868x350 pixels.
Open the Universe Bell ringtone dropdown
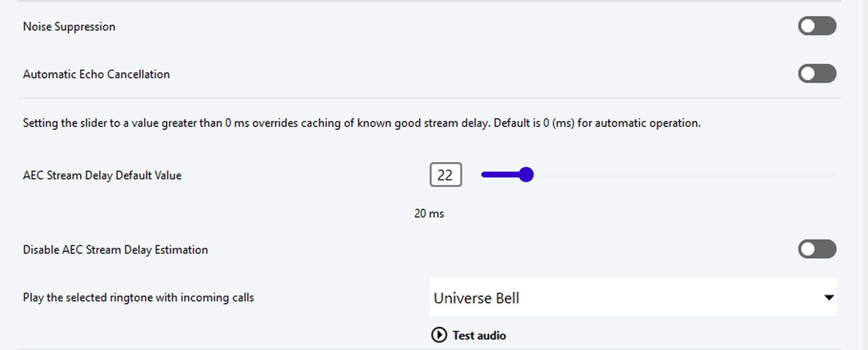[x=632, y=298]
